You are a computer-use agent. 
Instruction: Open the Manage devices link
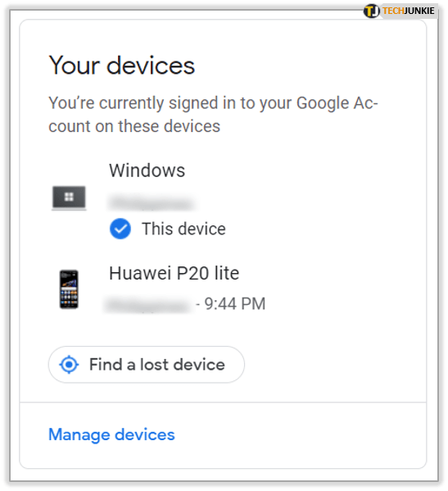[x=111, y=434]
